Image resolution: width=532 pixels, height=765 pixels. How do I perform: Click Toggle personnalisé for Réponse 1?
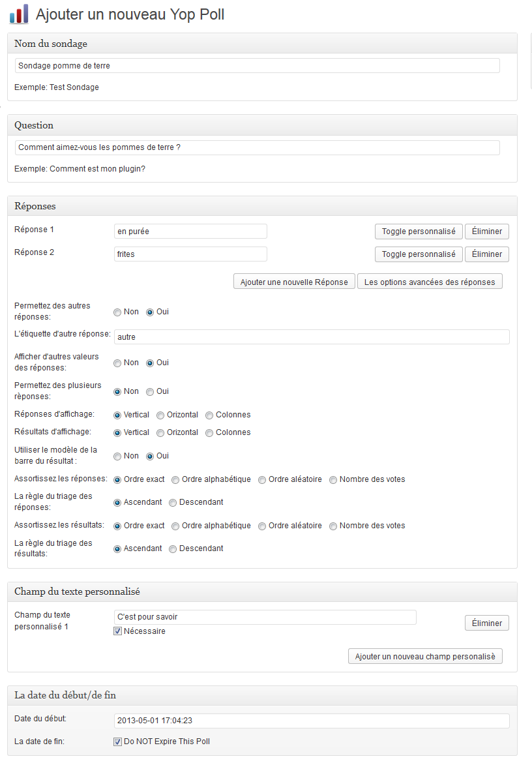[419, 232]
